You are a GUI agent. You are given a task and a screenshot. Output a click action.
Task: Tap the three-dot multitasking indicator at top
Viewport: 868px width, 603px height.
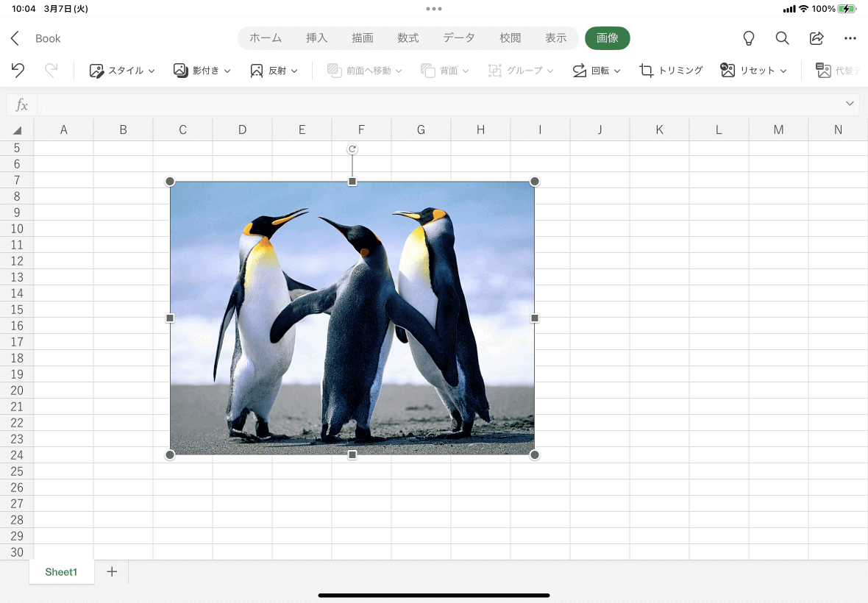point(434,9)
